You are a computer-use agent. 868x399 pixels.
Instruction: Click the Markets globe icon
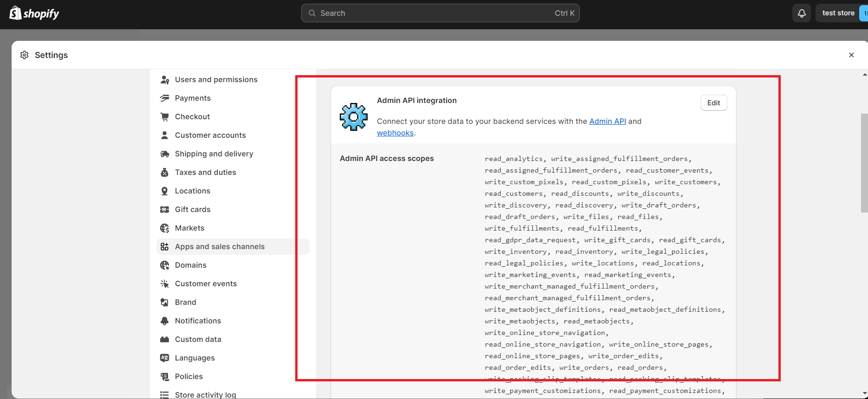tap(164, 228)
